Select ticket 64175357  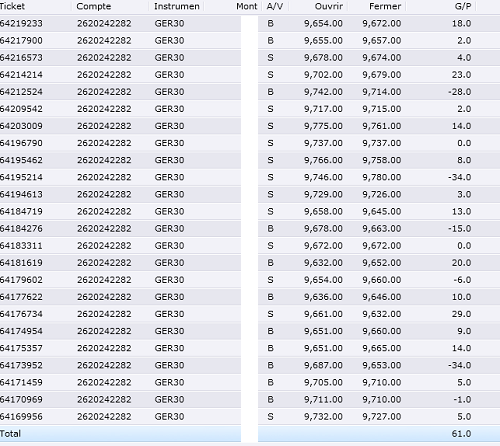pyautogui.click(x=21, y=348)
